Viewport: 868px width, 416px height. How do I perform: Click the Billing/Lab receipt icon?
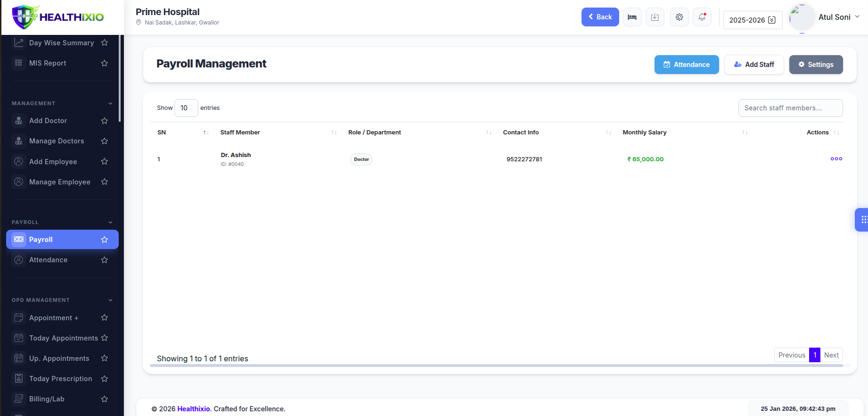(19, 399)
